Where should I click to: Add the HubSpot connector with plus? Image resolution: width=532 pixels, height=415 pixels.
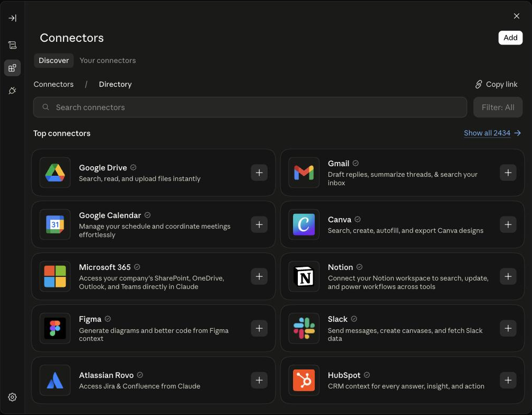tap(508, 380)
